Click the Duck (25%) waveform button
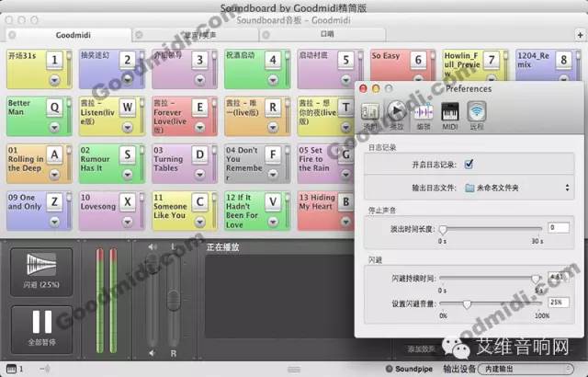Screen dimensions: 588x377 tap(41, 271)
